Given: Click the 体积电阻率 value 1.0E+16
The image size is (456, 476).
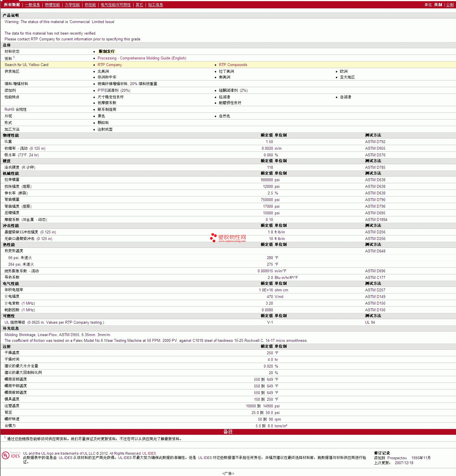Looking at the screenshot, I should pyautogui.click(x=266, y=290).
